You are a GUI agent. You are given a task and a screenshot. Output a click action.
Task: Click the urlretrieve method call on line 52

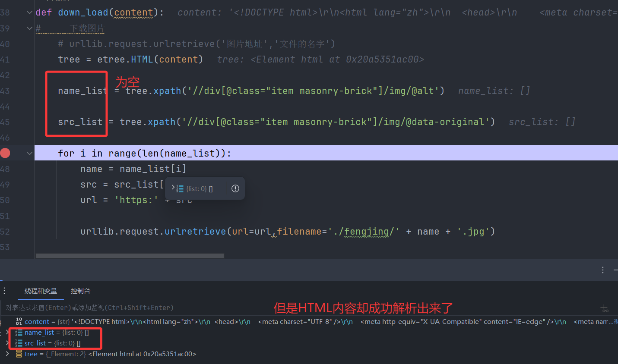pyautogui.click(x=195, y=232)
